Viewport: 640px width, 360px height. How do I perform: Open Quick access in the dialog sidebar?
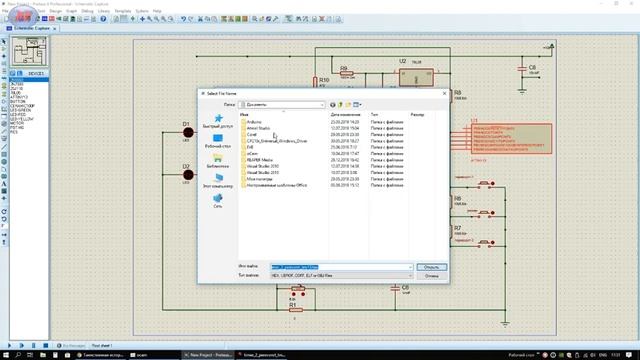pyautogui.click(x=218, y=121)
